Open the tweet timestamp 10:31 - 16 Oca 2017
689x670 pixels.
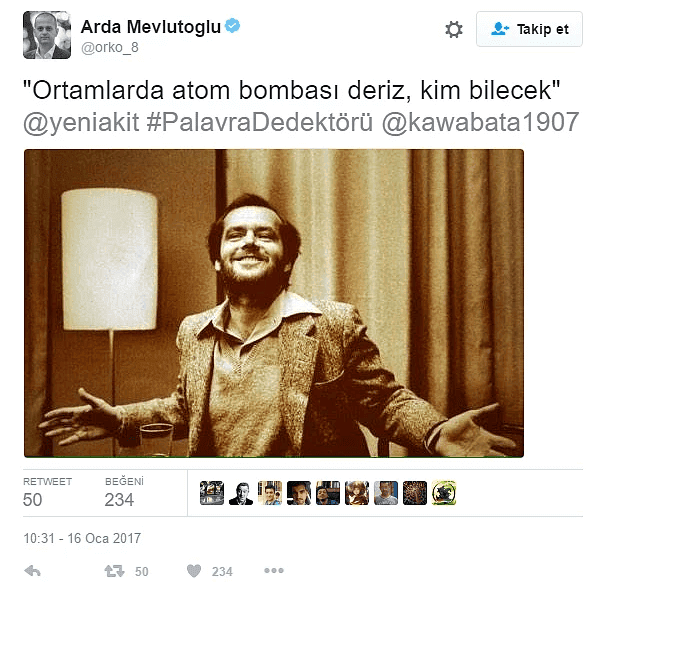click(82, 538)
